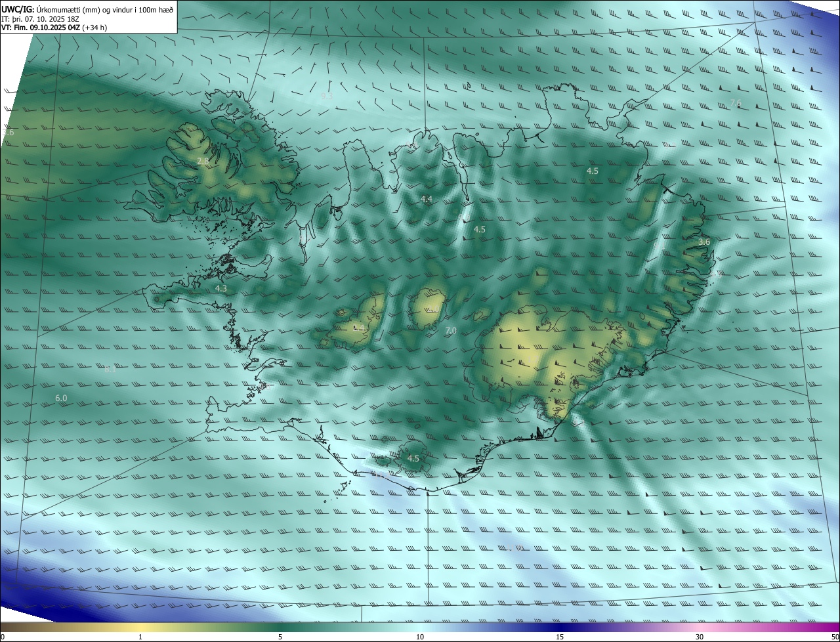
Task: Click the colorbar tick label 5
Action: [x=280, y=637]
